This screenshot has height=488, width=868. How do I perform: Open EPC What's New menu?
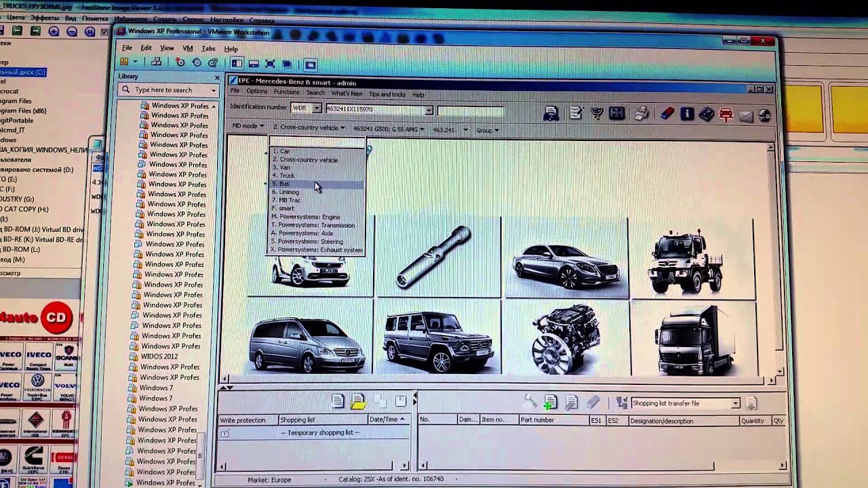347,93
